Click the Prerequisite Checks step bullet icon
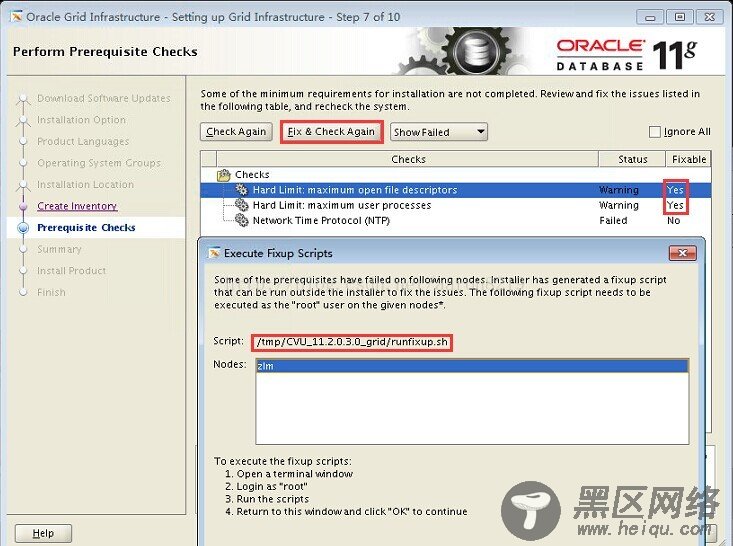The width and height of the screenshot is (733, 546). click(23, 228)
